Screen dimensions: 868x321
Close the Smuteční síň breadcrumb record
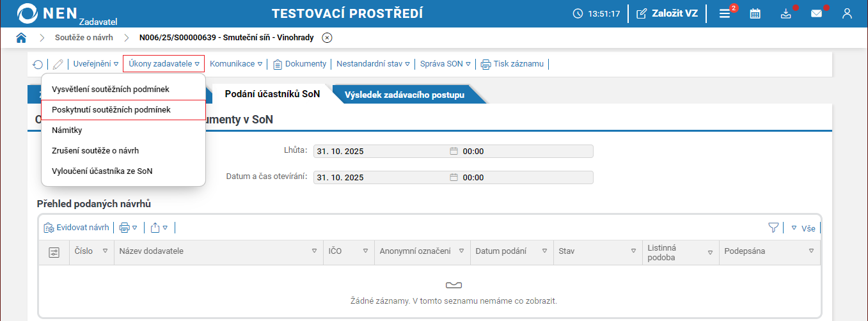pyautogui.click(x=327, y=38)
